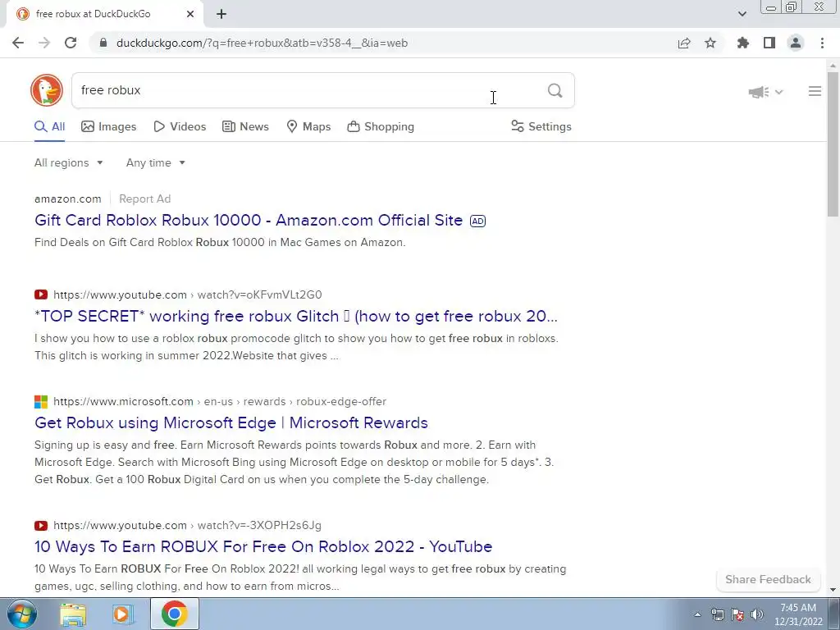The height and width of the screenshot is (630, 840).
Task: Click the Share Feedback button
Action: coord(768,579)
